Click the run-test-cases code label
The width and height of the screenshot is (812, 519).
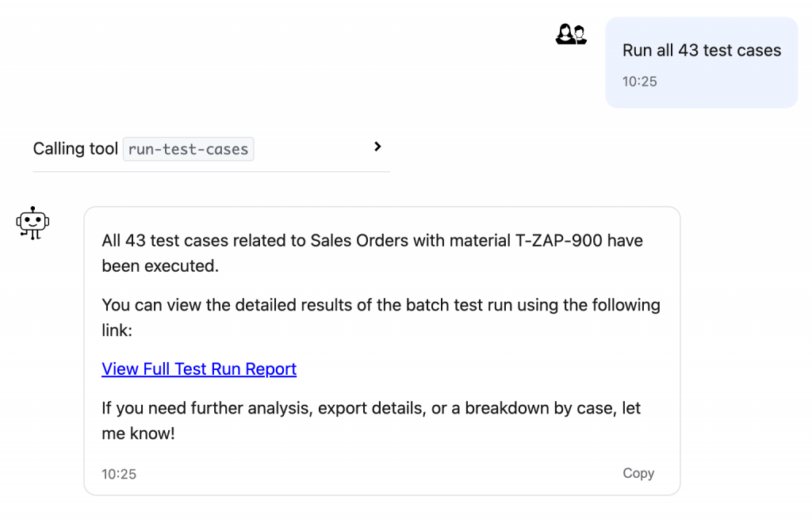(x=188, y=149)
